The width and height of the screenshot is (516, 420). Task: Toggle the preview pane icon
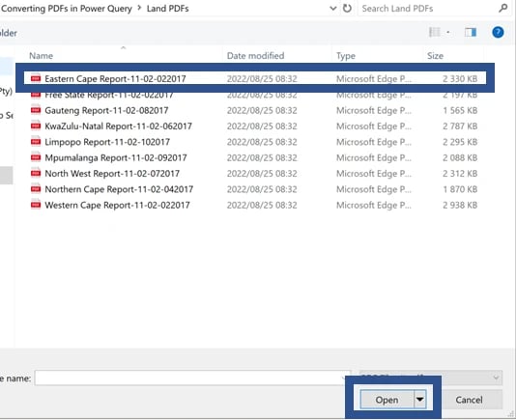pyautogui.click(x=471, y=32)
